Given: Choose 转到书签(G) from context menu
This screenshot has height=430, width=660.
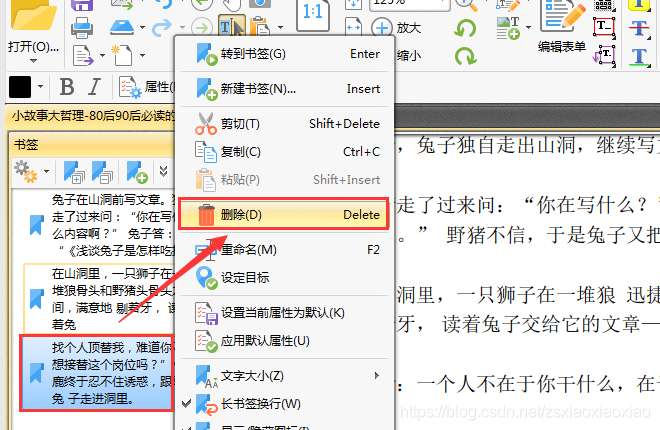Looking at the screenshot, I should [x=284, y=54].
